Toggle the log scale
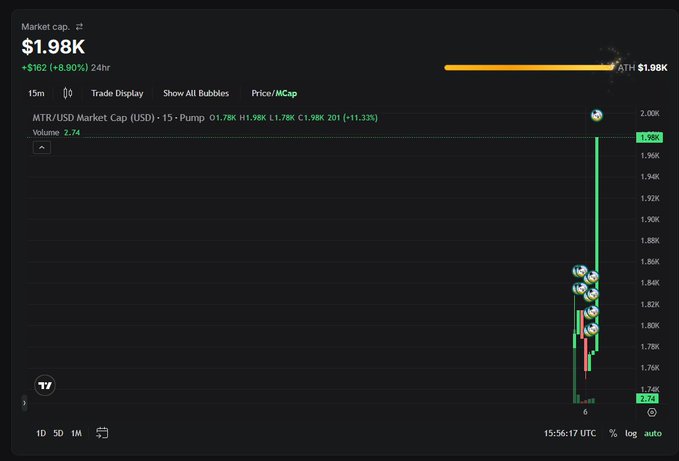The height and width of the screenshot is (461, 679). pyautogui.click(x=631, y=433)
